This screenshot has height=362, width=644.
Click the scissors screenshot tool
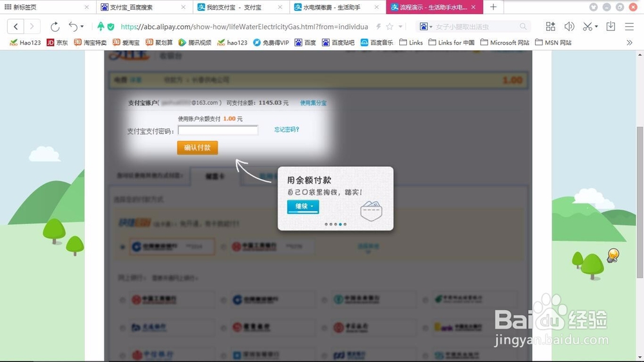click(588, 26)
